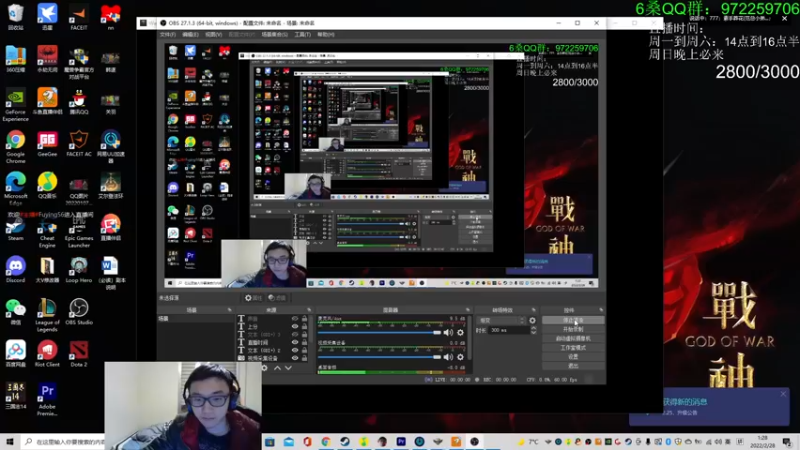Move selected source up arrow
The width and height of the screenshot is (800, 450).
click(x=277, y=368)
